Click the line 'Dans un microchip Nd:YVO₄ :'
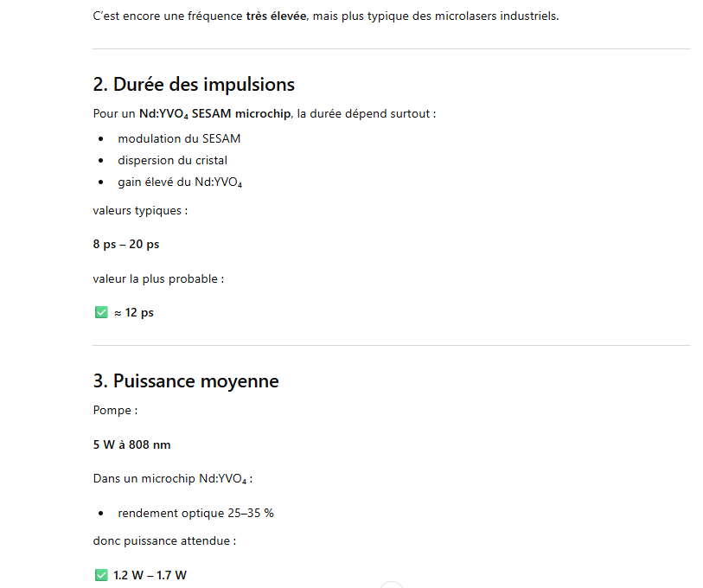The width and height of the screenshot is (703, 588). pyautogui.click(x=172, y=478)
